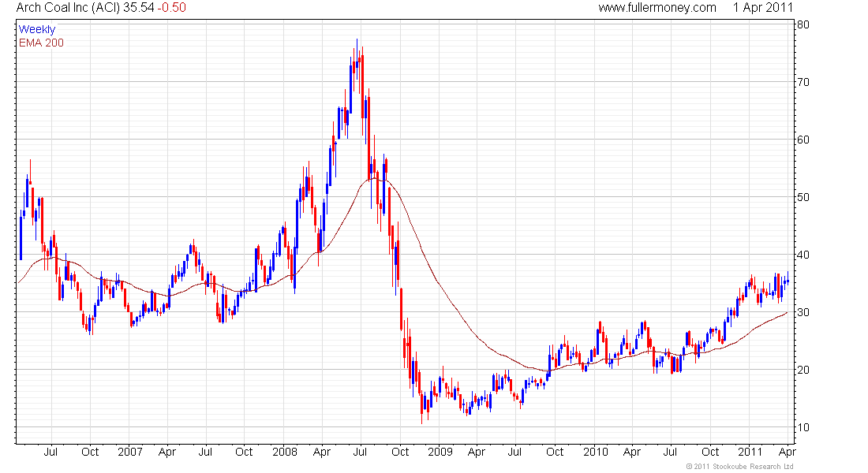This screenshot has height=473, width=868.
Task: Click the '60' price axis label
Action: [803, 140]
